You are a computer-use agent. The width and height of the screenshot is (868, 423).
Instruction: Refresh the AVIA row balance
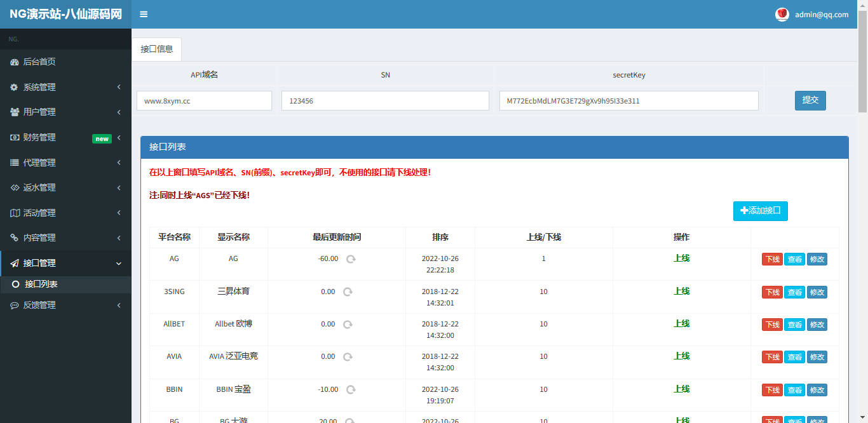348,357
